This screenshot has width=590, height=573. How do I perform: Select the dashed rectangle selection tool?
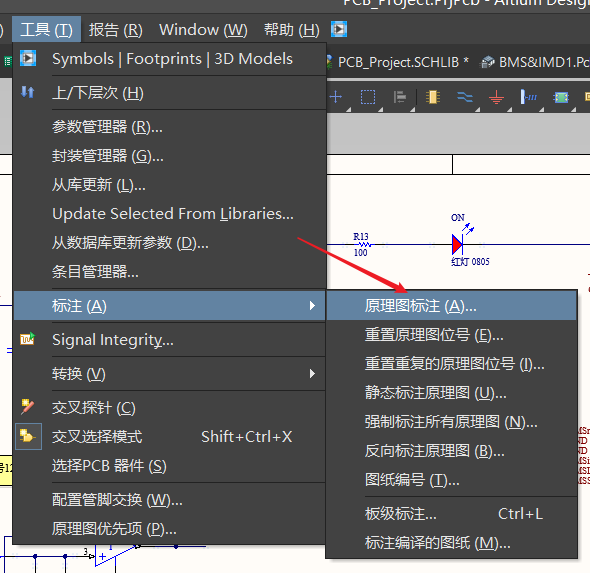pyautogui.click(x=368, y=97)
